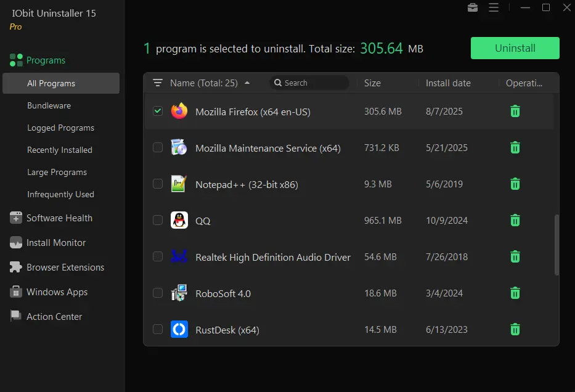Click trash icon for Mozilla Maintenance Service
This screenshot has width=575, height=392.
pos(515,147)
